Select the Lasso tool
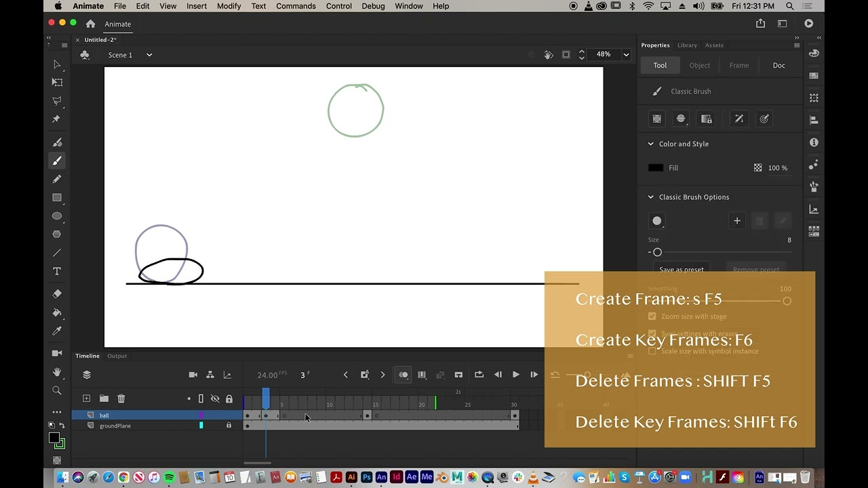This screenshot has height=488, width=868. tap(57, 101)
